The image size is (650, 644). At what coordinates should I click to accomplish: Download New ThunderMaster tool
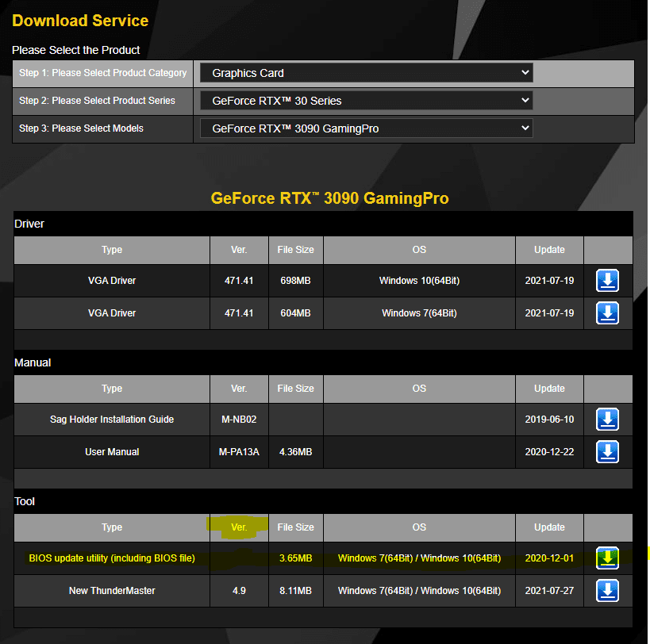click(x=607, y=590)
